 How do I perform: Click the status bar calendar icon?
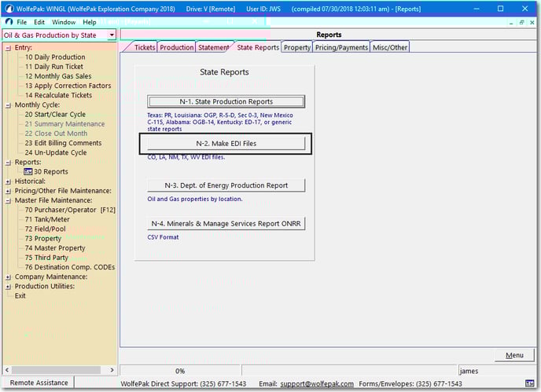(x=529, y=383)
